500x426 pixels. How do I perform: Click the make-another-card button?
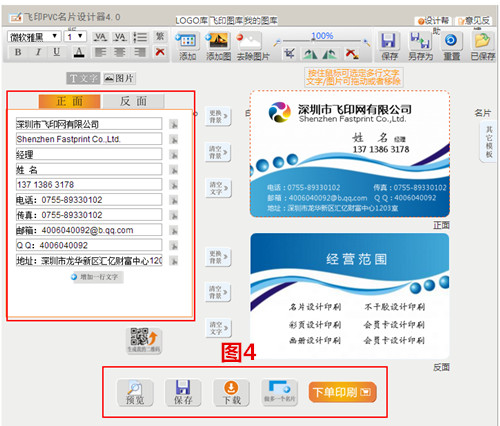(279, 392)
